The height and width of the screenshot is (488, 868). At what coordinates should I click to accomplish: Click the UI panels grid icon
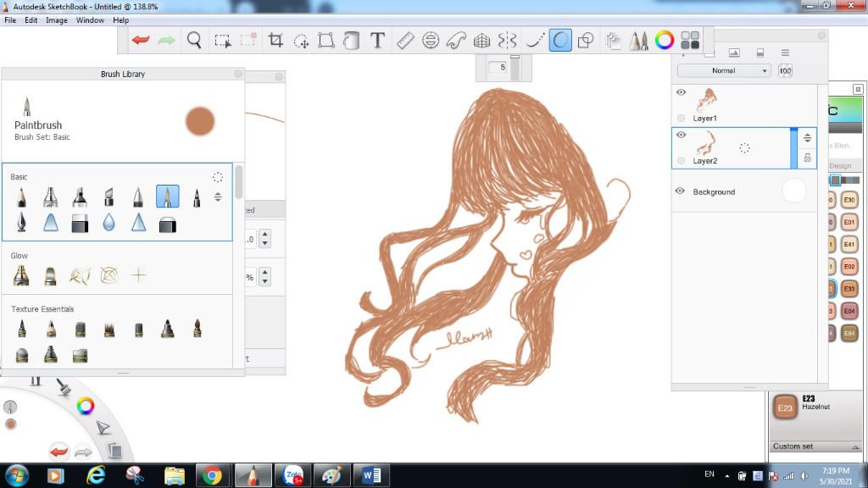[x=690, y=40]
